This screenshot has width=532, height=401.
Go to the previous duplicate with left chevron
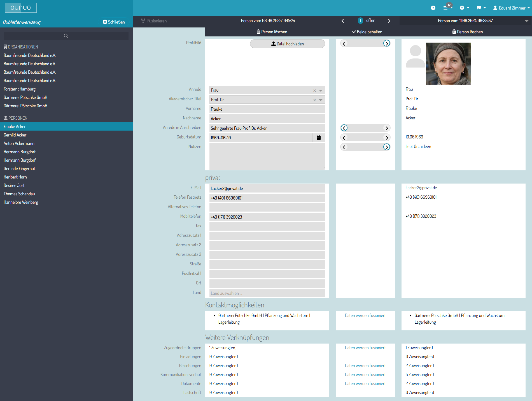pyautogui.click(x=343, y=21)
